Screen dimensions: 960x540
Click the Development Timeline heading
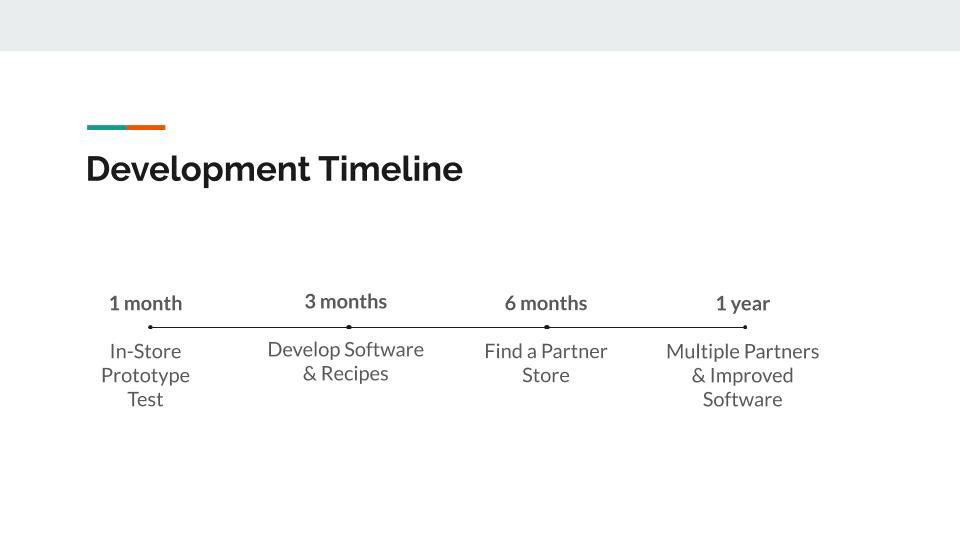[x=274, y=170]
